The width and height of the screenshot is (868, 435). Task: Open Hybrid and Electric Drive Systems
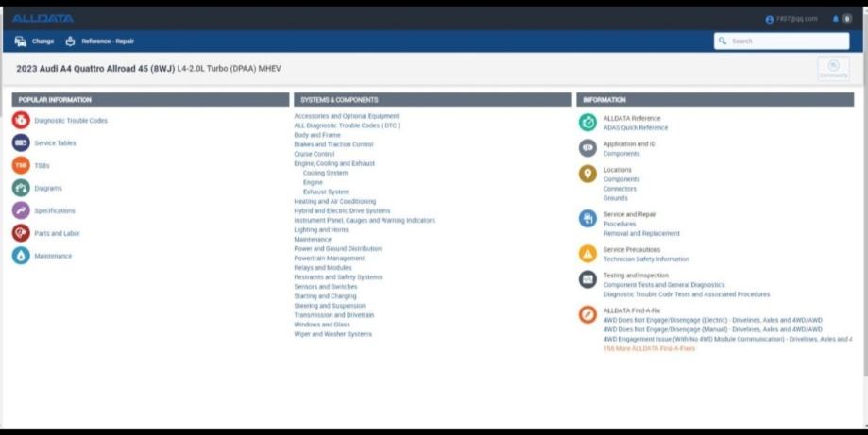342,211
